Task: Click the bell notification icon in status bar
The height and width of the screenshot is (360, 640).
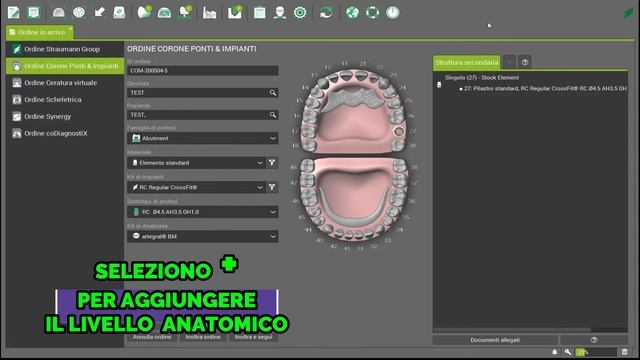Action: point(555,352)
